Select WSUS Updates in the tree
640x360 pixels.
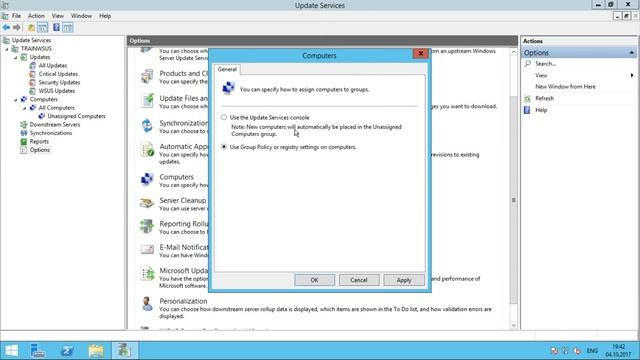(x=57, y=91)
